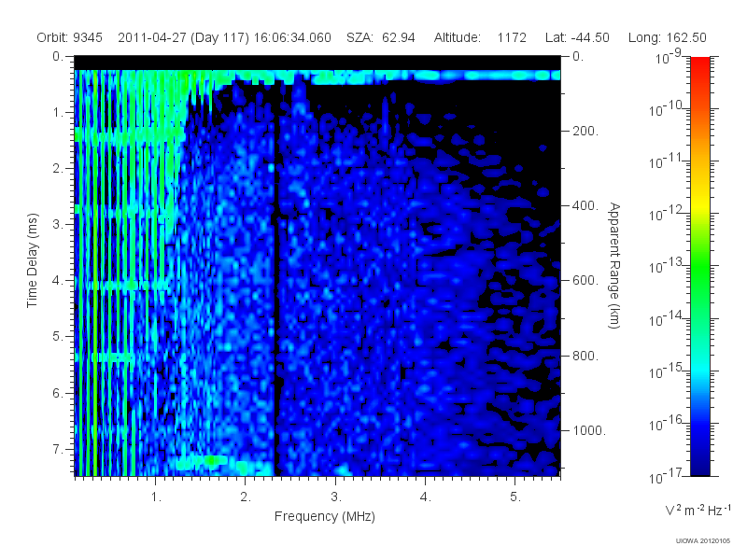The image size is (747, 560).
Task: Click the time delay tick label '4.'
Action: point(58,281)
